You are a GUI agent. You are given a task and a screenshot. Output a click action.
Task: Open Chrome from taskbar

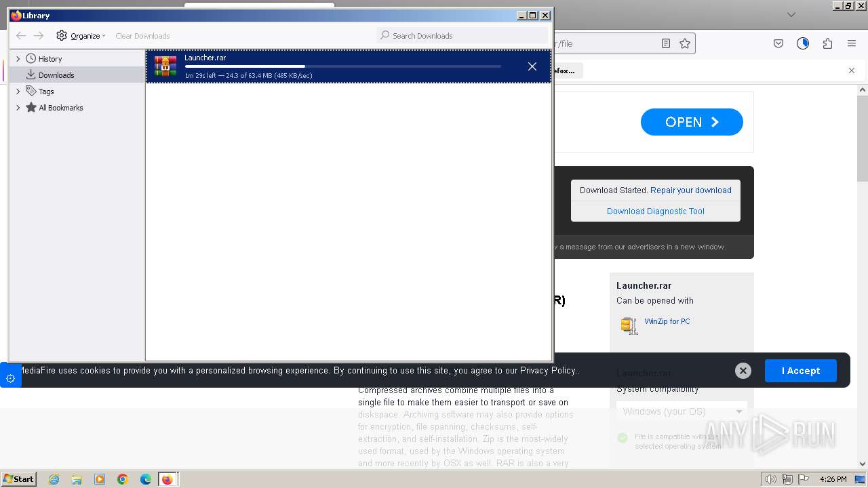[x=123, y=479]
